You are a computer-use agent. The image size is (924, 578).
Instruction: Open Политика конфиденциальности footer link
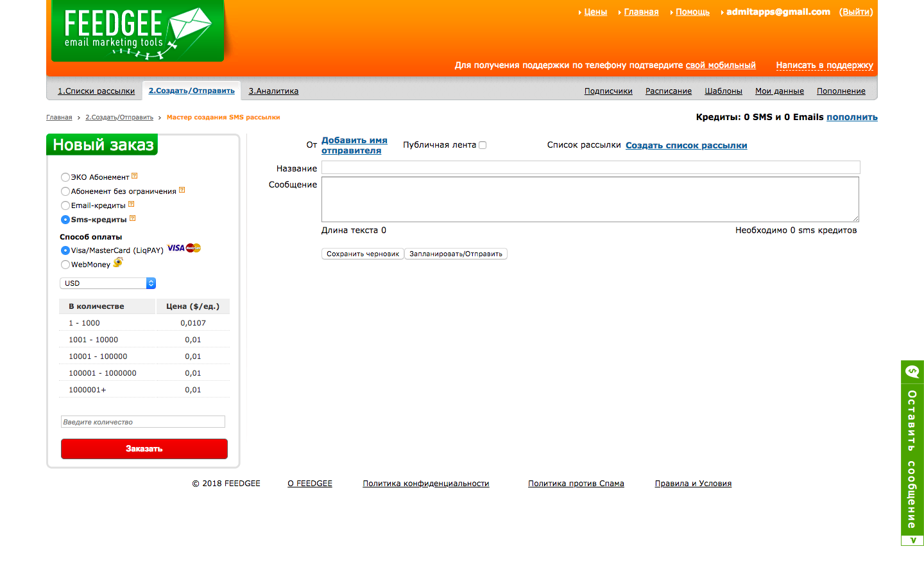(x=426, y=484)
